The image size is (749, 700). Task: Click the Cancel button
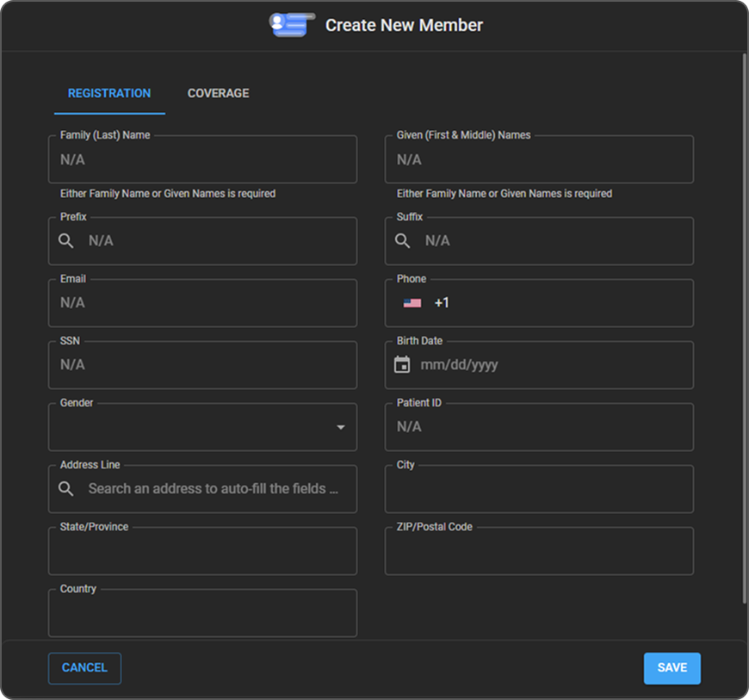pyautogui.click(x=84, y=668)
